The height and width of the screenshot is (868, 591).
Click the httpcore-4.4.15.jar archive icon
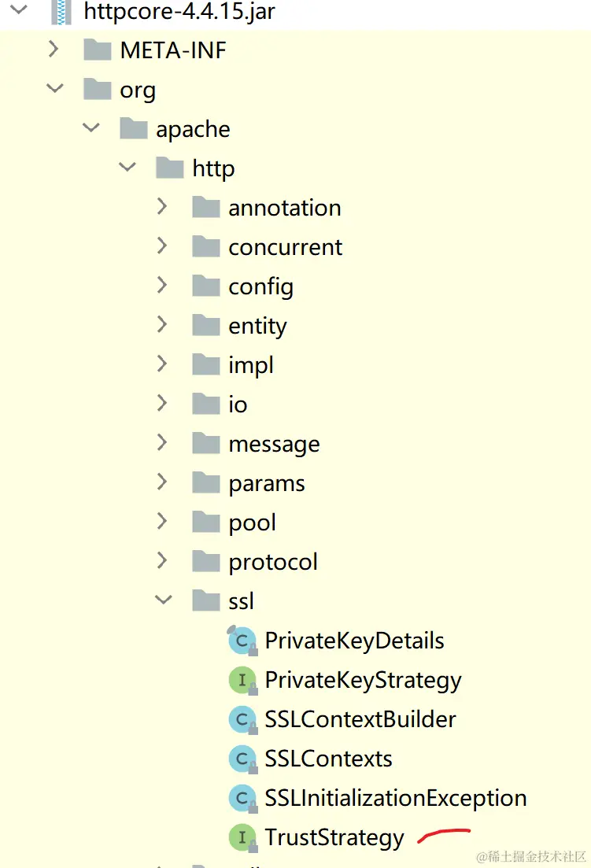point(61,13)
